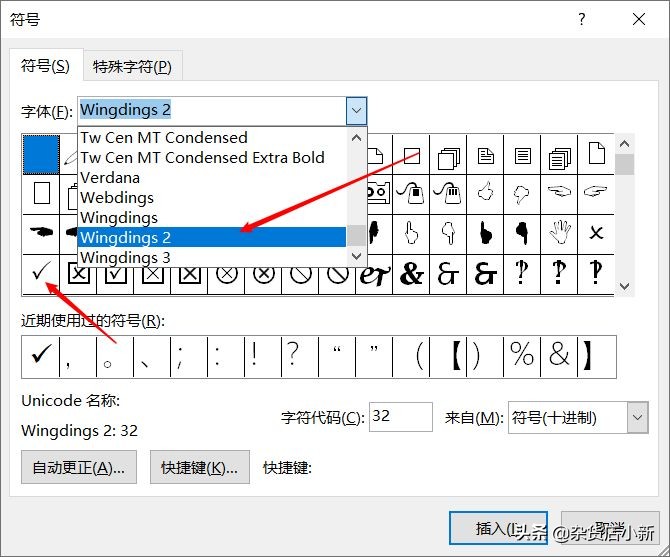
Task: Pick the ampersand from recent symbols
Action: point(559,356)
